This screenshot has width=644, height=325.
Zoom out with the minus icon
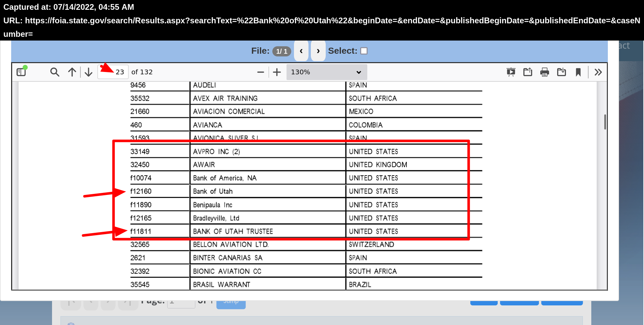click(261, 72)
